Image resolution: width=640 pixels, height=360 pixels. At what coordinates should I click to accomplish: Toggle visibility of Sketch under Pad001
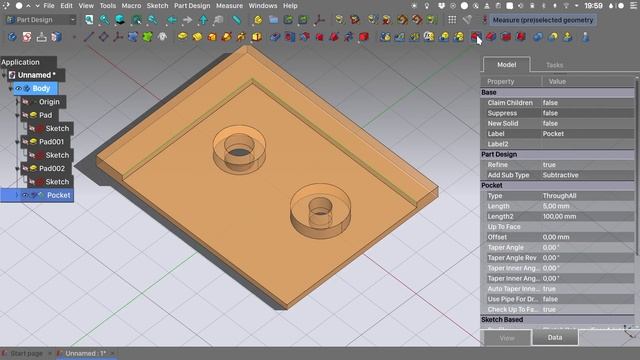pyautogui.click(x=32, y=156)
